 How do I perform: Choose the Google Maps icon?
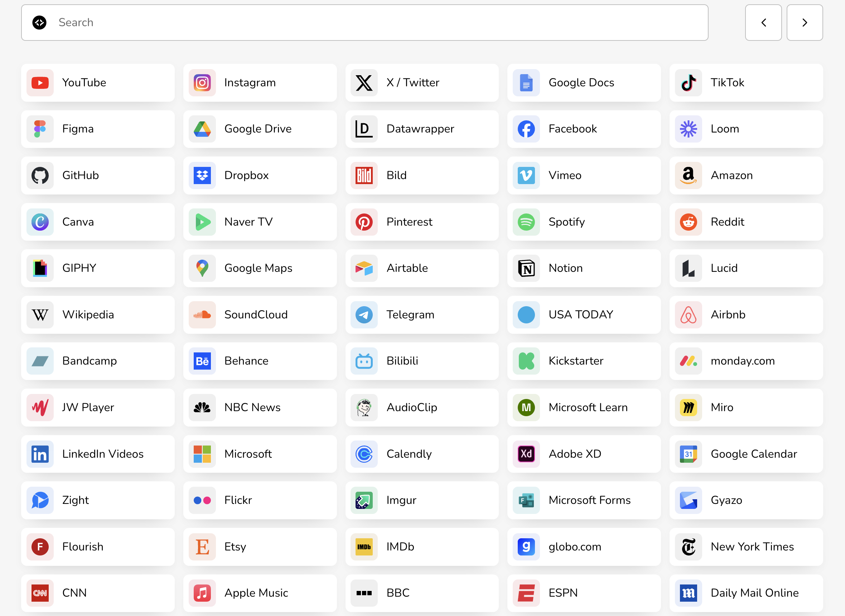202,268
